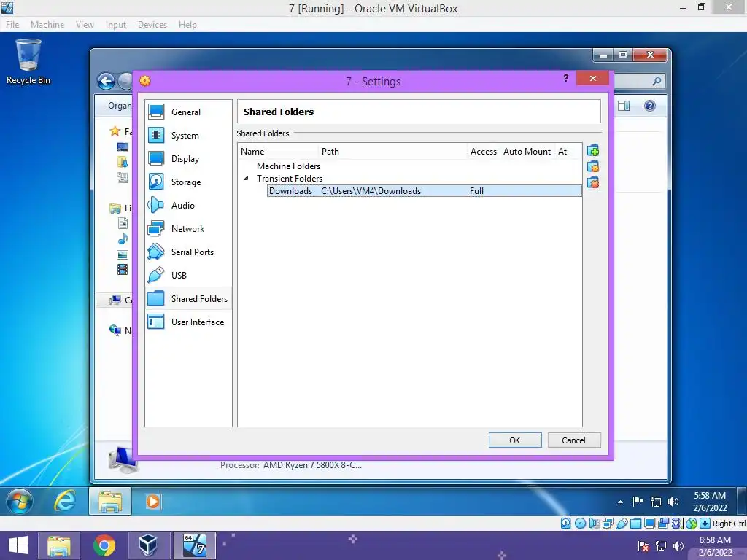Open display indicator in VirtualBox status bar
Screen dimensions: 747x560
click(649, 524)
